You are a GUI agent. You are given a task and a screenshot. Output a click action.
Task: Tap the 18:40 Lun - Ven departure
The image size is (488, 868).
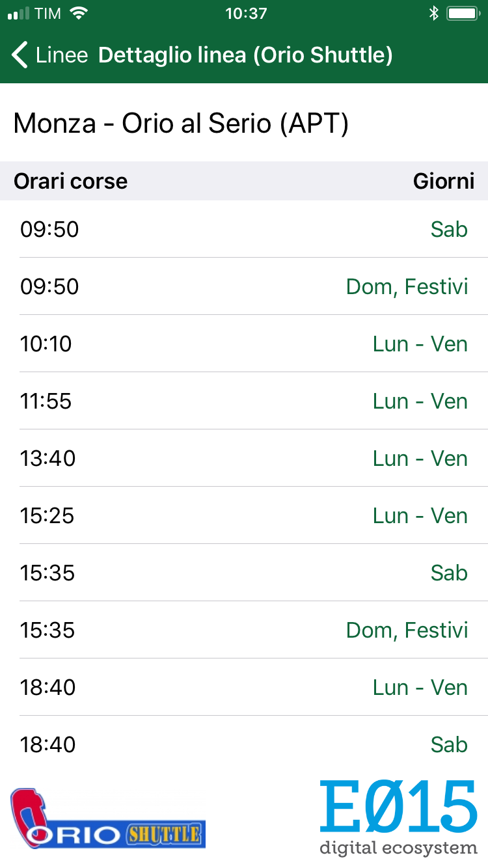(244, 687)
